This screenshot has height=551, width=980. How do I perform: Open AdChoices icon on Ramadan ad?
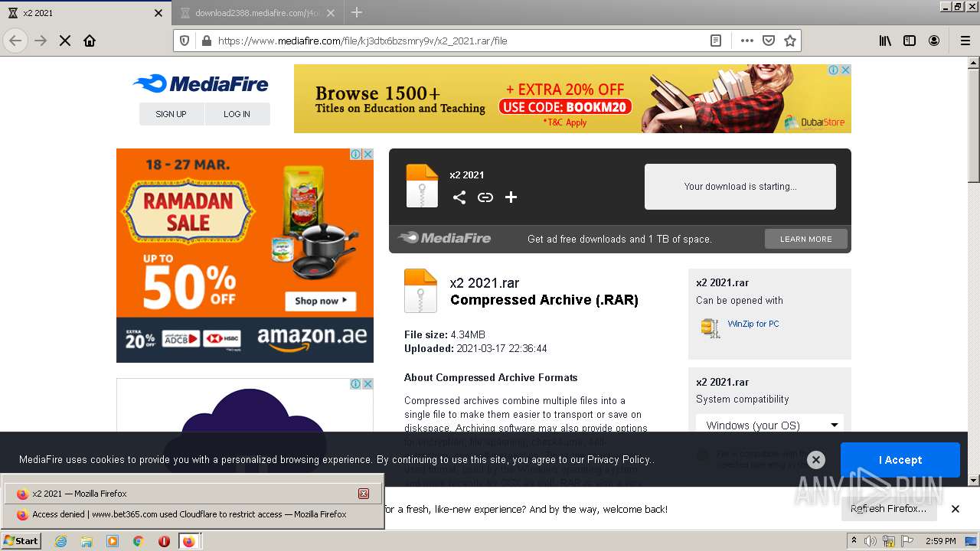(356, 154)
